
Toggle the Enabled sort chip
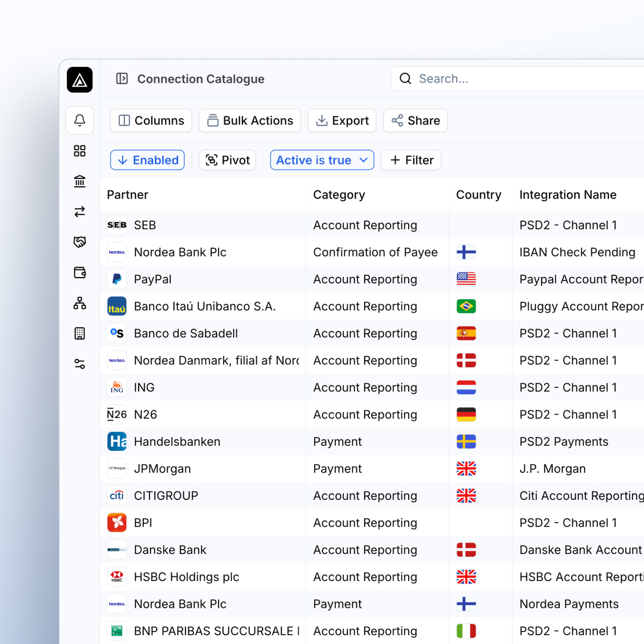click(x=147, y=160)
